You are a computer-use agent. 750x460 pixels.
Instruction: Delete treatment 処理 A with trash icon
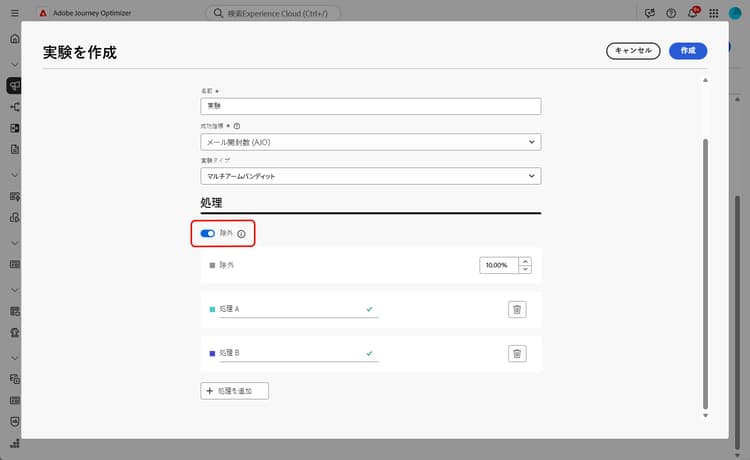pyautogui.click(x=517, y=309)
